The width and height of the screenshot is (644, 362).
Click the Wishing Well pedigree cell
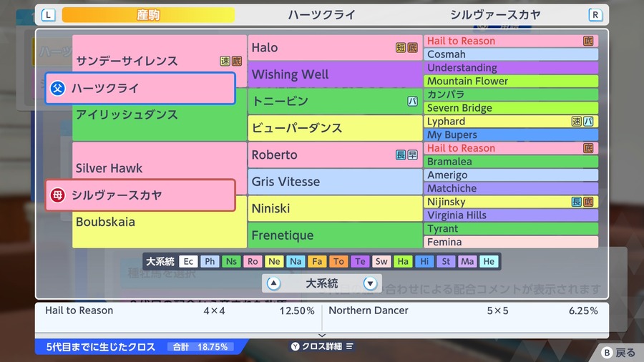(335, 74)
